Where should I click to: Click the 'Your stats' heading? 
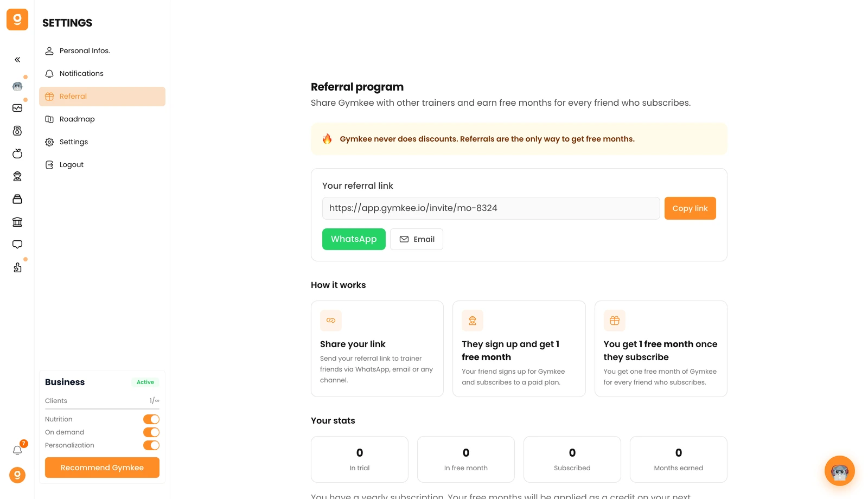[x=333, y=421]
